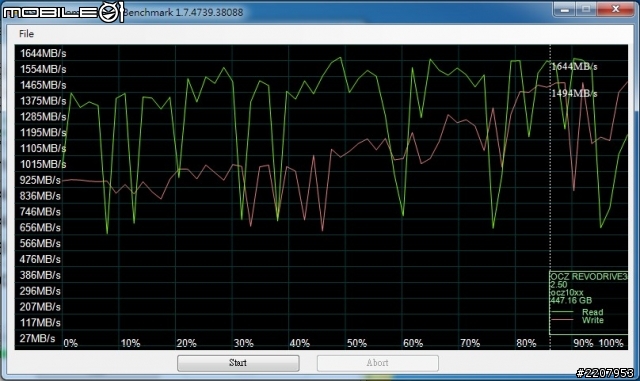Screen dimensions: 640x381
Task: Click the 1105MB/s y-axis label
Action: (43, 149)
